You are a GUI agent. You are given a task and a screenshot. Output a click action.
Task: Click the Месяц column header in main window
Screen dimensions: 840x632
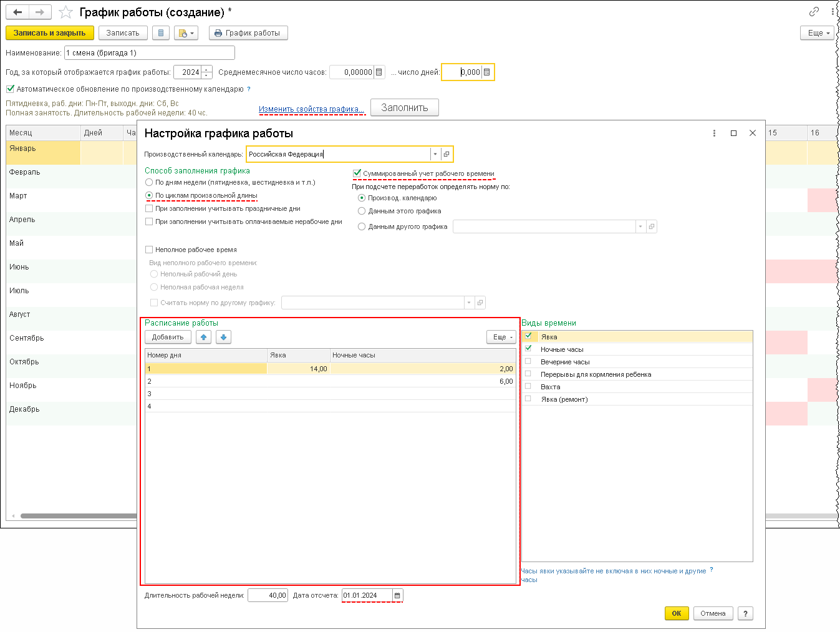coord(43,133)
